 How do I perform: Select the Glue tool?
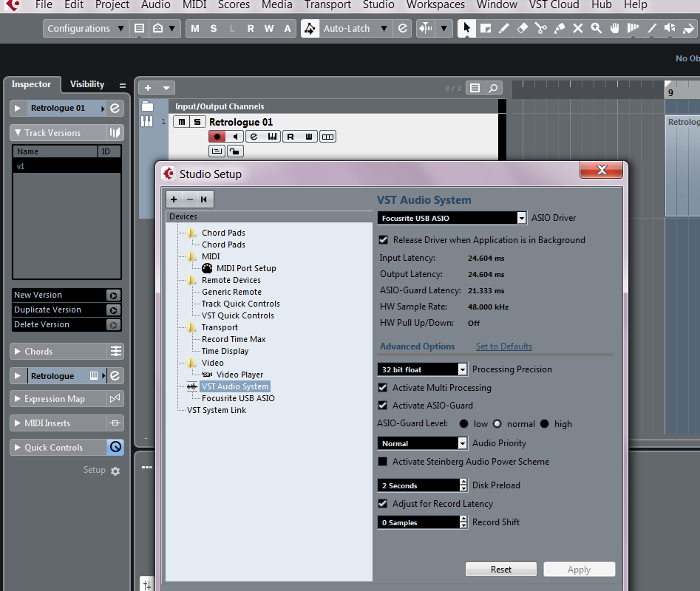click(560, 29)
